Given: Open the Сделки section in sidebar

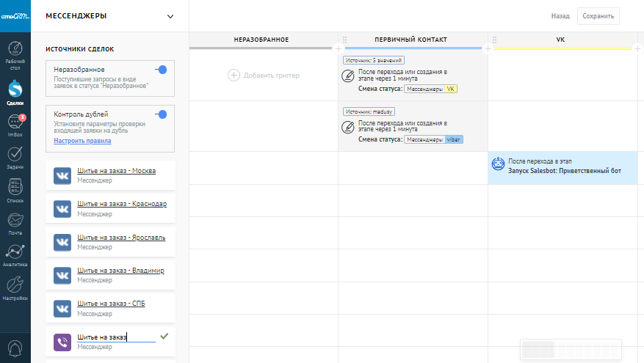Looking at the screenshot, I should tap(15, 92).
